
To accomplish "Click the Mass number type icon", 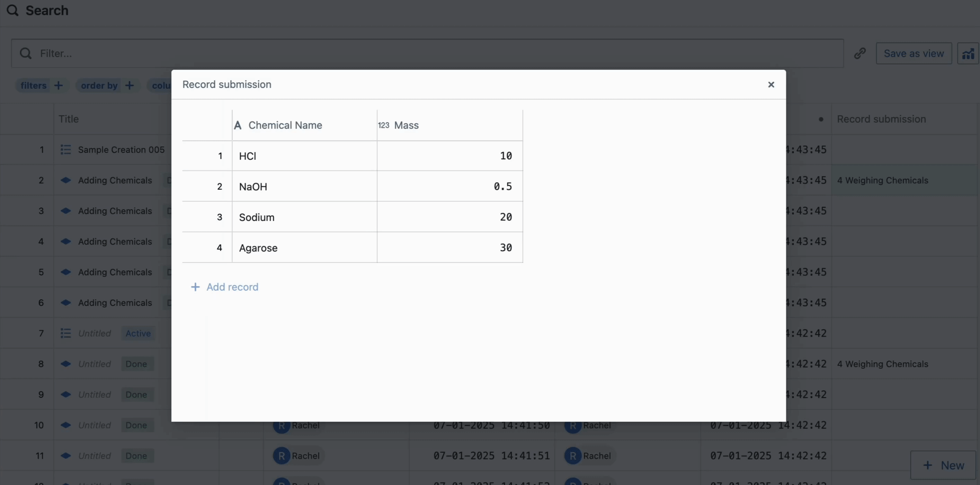I will point(383,125).
